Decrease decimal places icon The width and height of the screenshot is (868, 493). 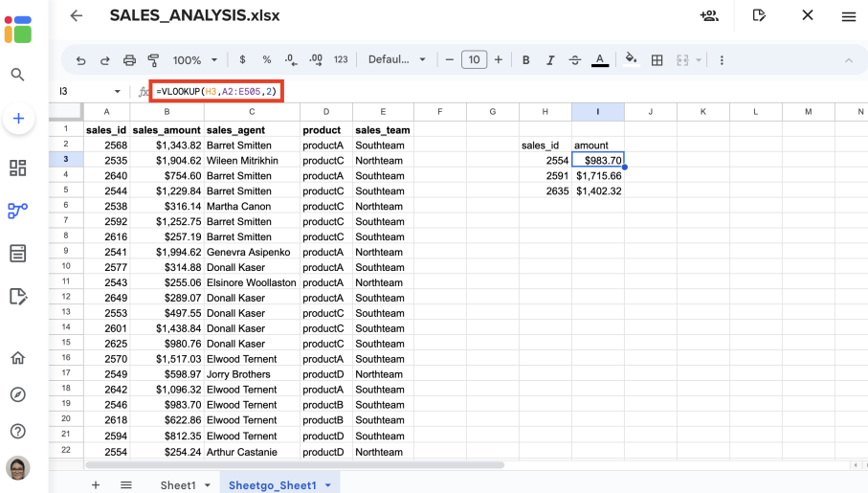click(291, 59)
